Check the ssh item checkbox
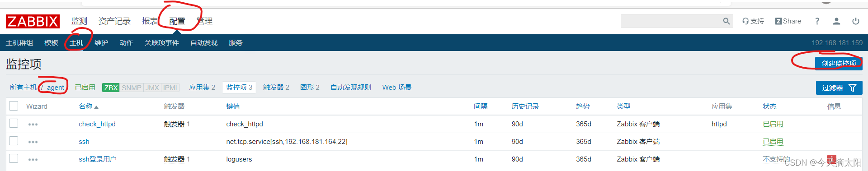The height and width of the screenshot is (171, 868). 14,141
